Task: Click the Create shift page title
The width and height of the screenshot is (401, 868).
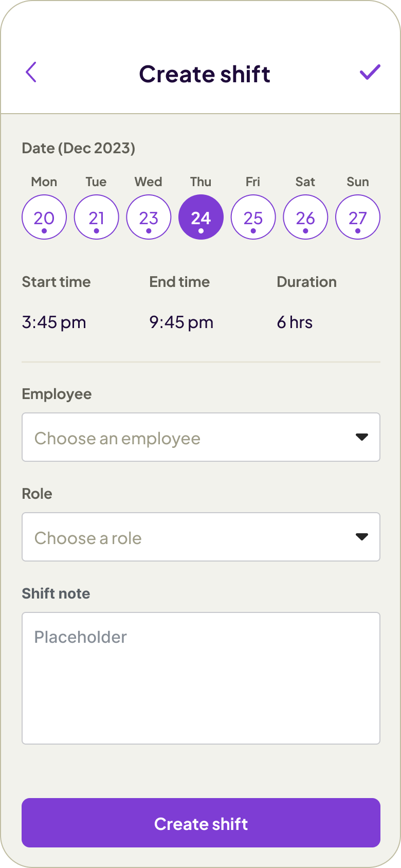Action: click(205, 74)
